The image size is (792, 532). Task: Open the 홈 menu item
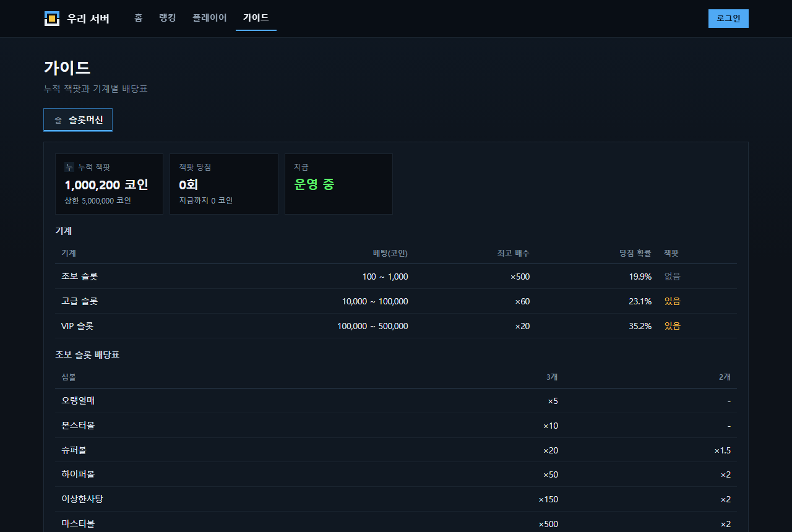[x=139, y=18]
